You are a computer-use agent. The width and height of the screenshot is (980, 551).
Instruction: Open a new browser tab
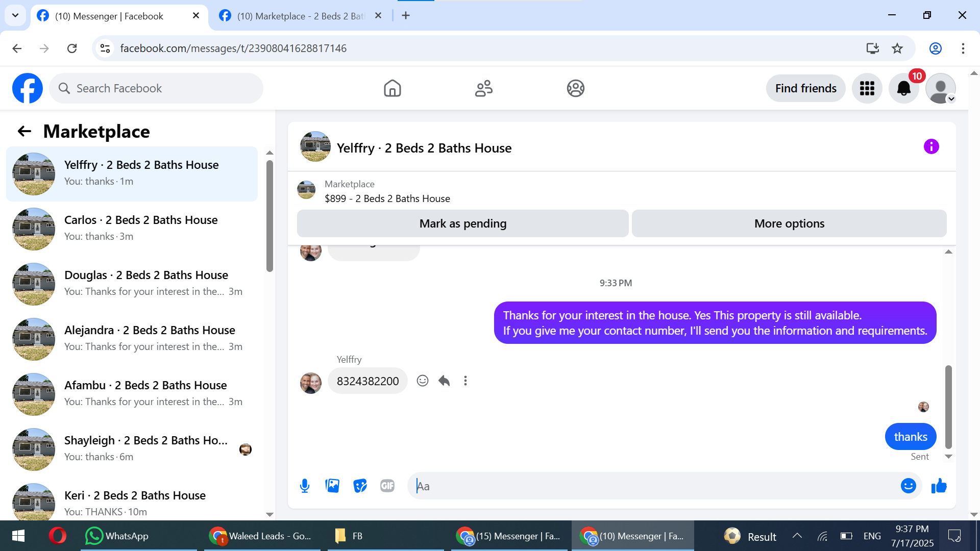(x=406, y=16)
